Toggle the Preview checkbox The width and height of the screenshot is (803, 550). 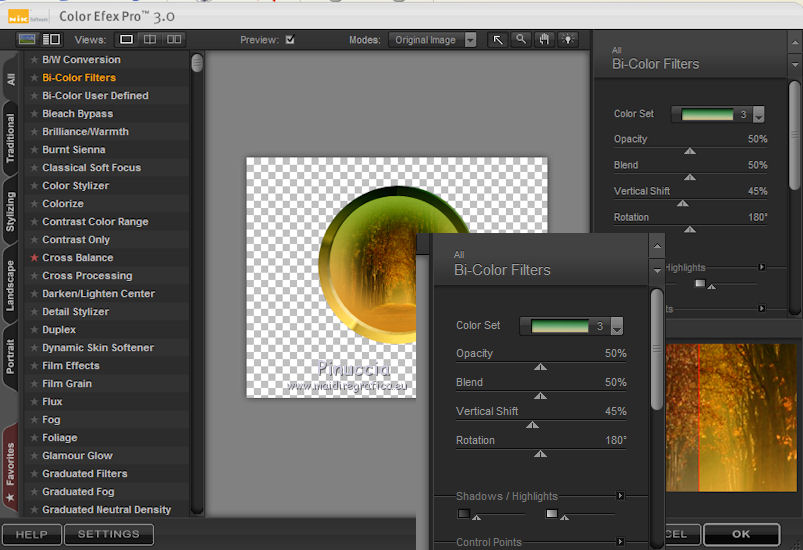(290, 40)
